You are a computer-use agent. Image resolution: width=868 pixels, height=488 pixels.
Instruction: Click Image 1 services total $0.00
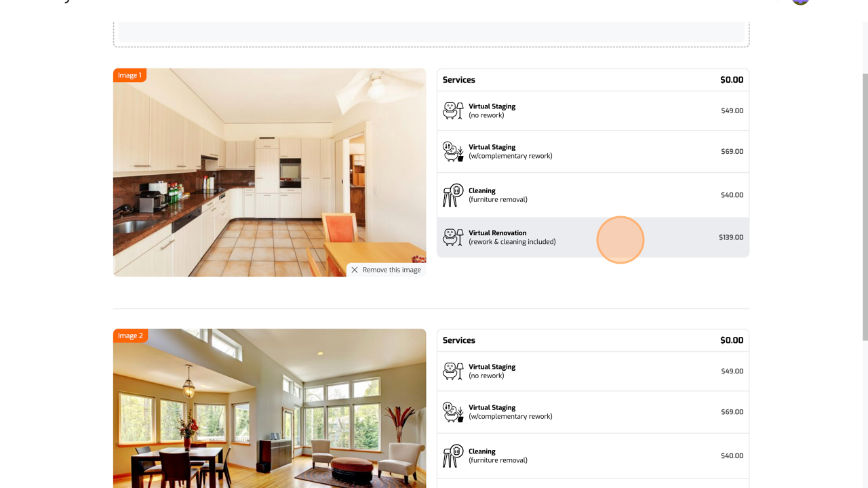(x=732, y=80)
